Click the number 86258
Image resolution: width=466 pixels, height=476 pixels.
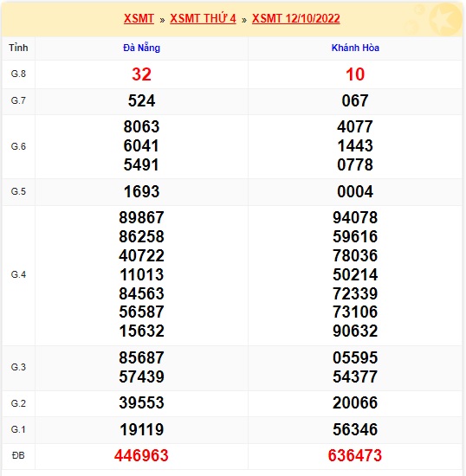click(x=141, y=237)
